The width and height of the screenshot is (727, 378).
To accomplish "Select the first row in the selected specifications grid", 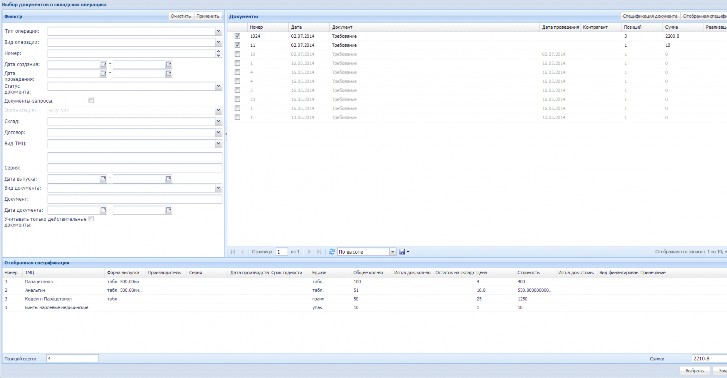I will (364, 282).
